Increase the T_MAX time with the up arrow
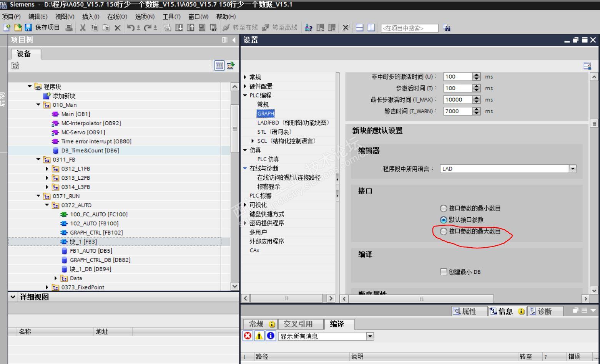This screenshot has height=364, width=600. coord(477,98)
